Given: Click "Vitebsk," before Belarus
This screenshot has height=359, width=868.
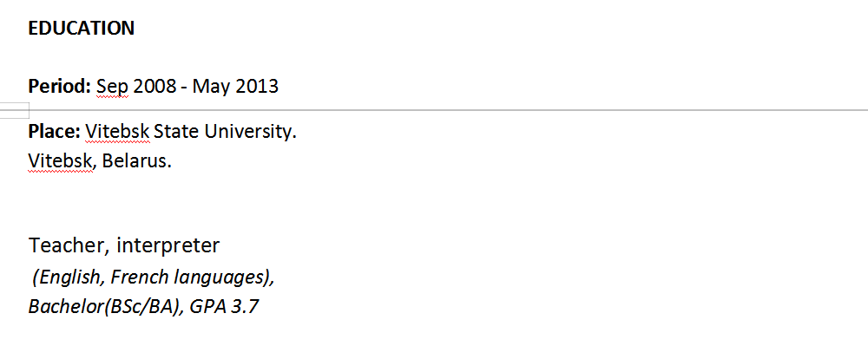Looking at the screenshot, I should (62, 161).
